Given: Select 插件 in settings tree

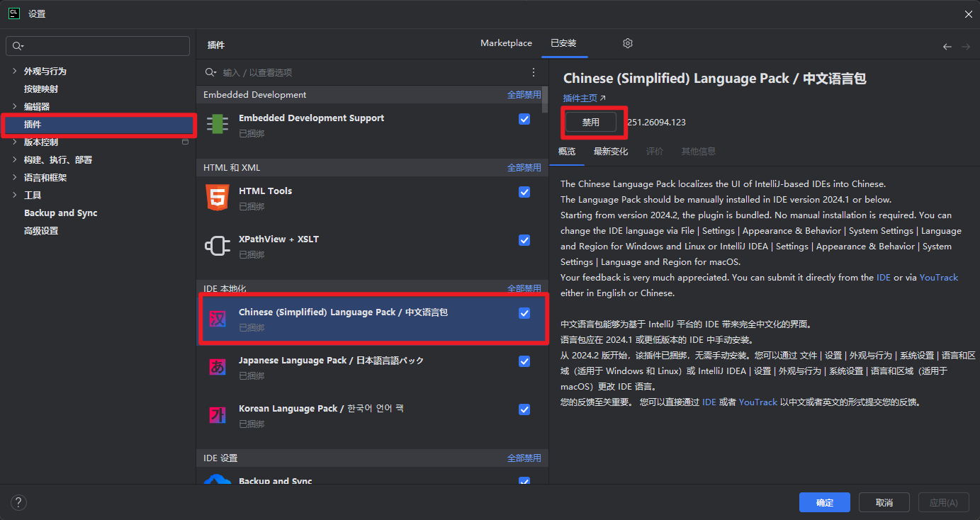Looking at the screenshot, I should click(98, 125).
